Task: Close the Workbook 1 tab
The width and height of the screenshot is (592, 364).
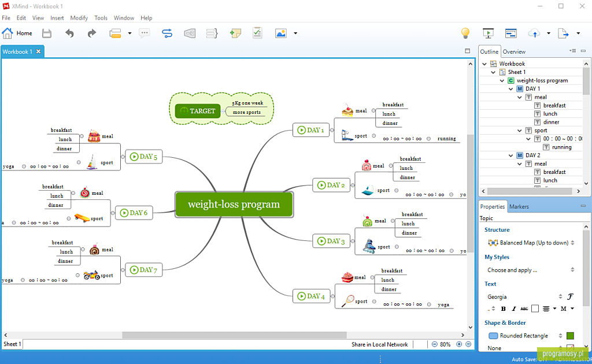Action: tap(39, 51)
